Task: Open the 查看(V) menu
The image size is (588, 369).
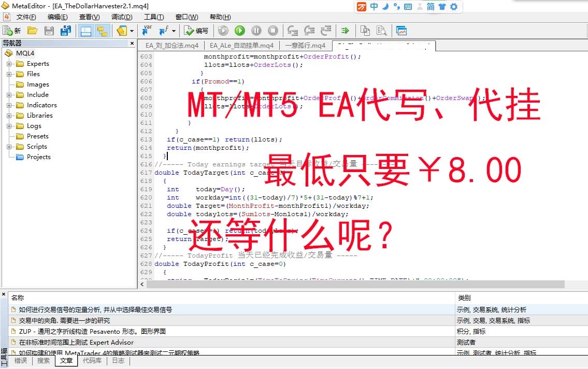Action: [x=89, y=17]
